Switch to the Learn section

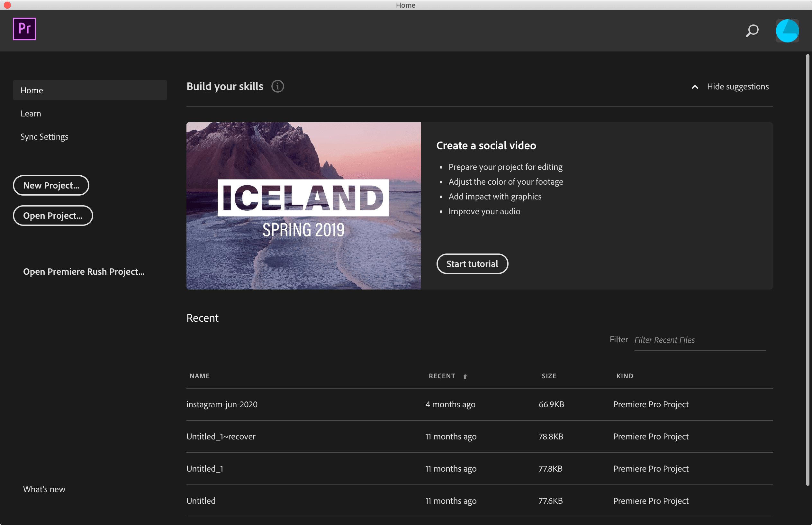click(31, 114)
